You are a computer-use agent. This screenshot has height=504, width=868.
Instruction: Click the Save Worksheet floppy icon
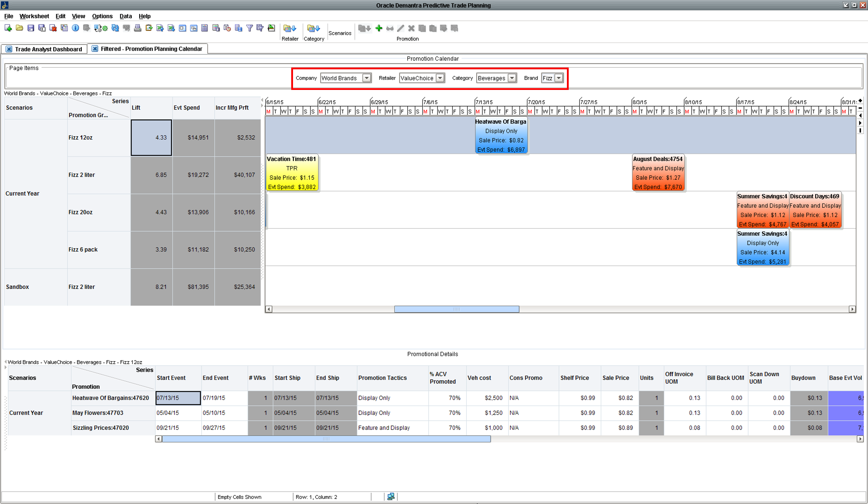click(31, 28)
